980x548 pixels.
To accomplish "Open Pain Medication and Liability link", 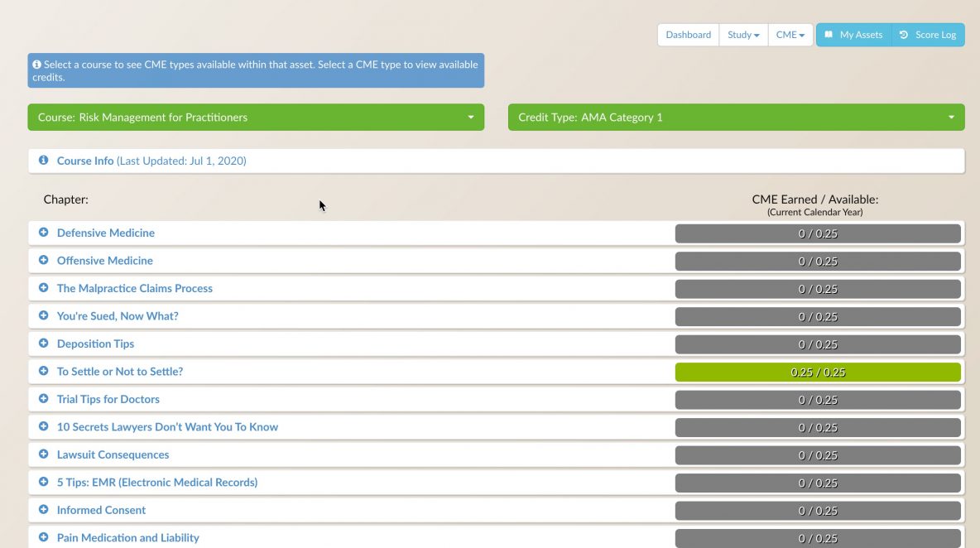I will (128, 537).
